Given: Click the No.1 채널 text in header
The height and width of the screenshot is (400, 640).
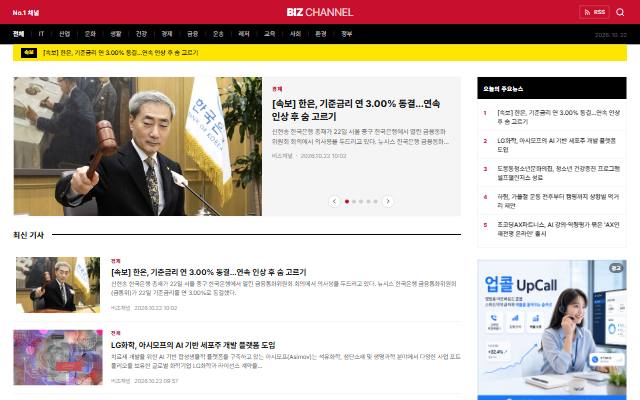Looking at the screenshot, I should 25,13.
